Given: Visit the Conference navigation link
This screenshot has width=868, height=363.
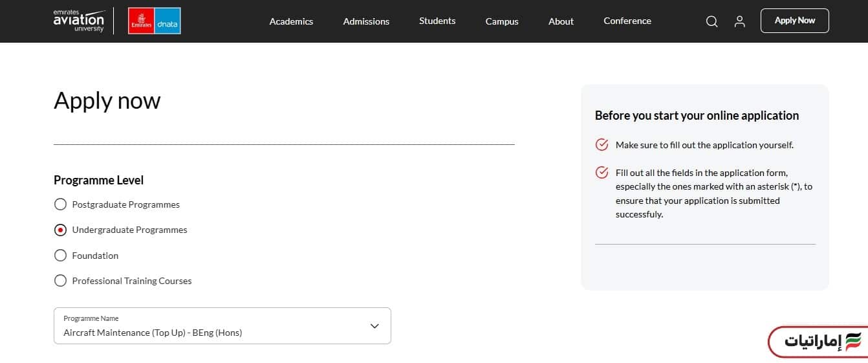Looking at the screenshot, I should [627, 21].
